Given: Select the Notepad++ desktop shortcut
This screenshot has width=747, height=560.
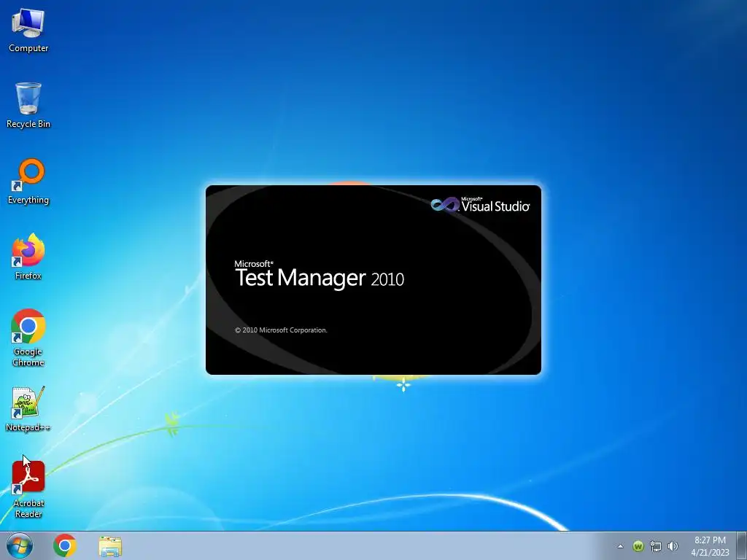Looking at the screenshot, I should click(28, 409).
